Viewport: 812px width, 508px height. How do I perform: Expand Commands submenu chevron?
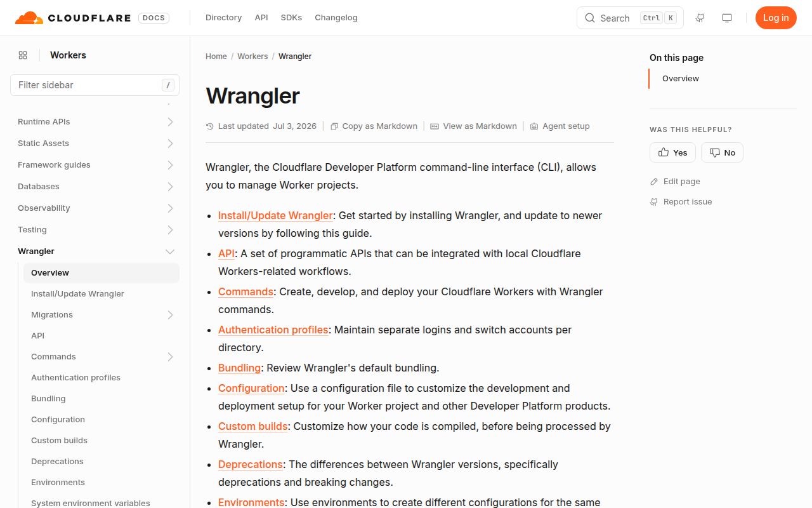[170, 357]
